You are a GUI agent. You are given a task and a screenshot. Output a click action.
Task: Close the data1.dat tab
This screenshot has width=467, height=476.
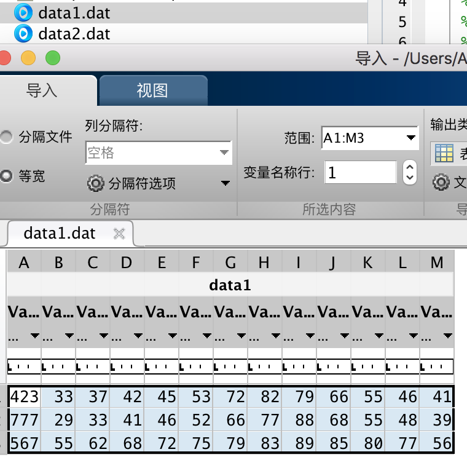[119, 234]
